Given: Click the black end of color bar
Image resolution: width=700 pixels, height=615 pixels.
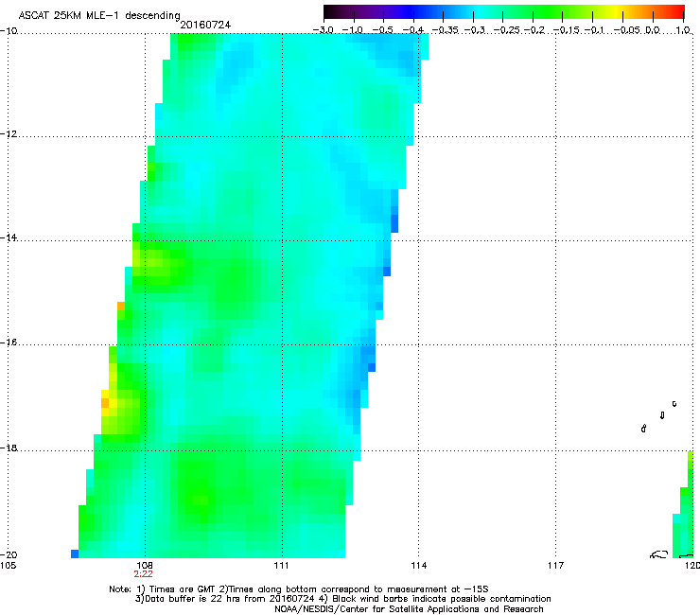Looking at the screenshot, I should click(329, 12).
